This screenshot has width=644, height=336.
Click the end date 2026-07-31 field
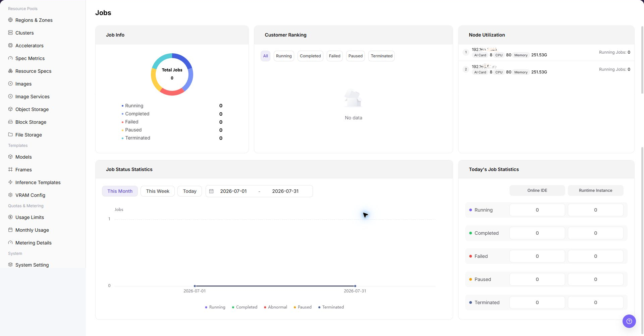(285, 191)
